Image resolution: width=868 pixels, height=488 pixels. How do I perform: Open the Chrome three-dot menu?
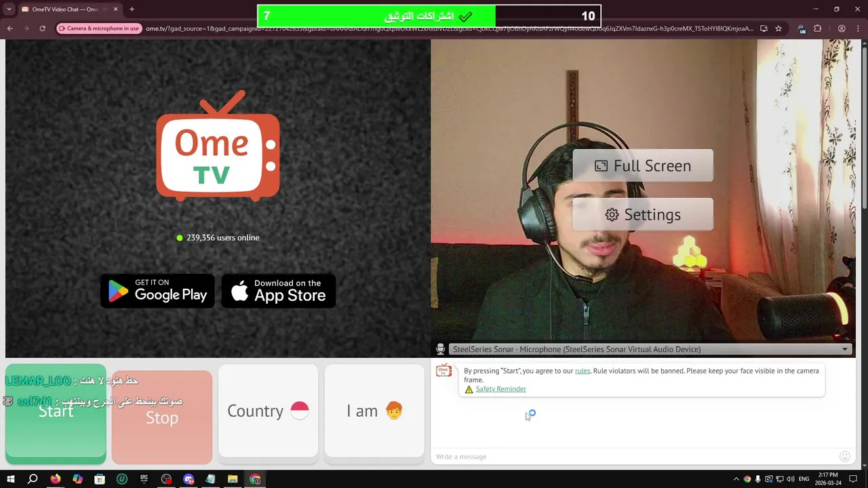point(858,28)
